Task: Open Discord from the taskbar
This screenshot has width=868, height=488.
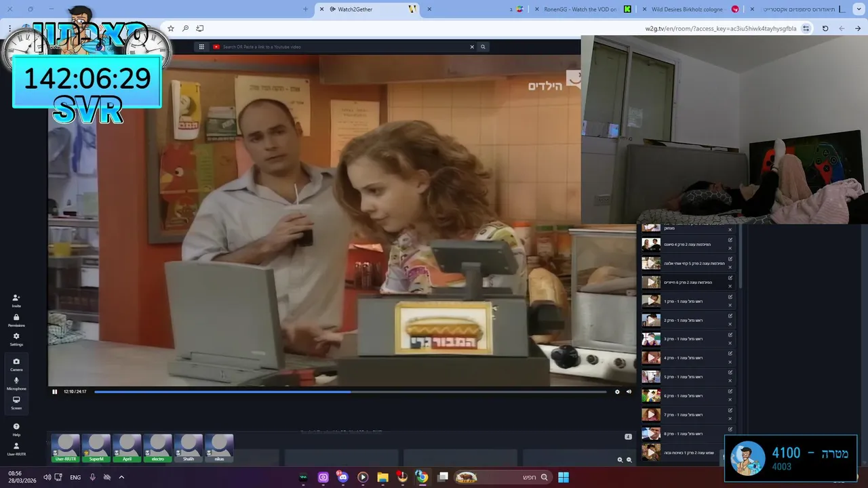Action: click(x=342, y=477)
